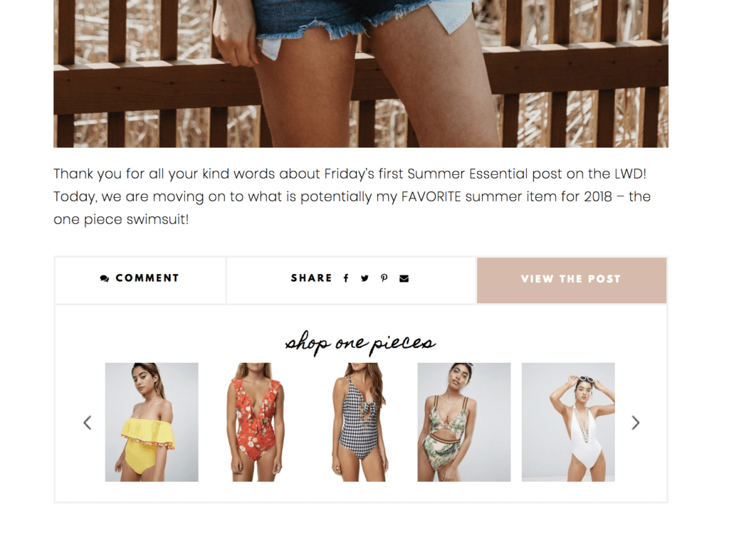Screen dimensions: 729x560
Task: View the tropical print cutout swimsuit
Action: click(x=464, y=422)
